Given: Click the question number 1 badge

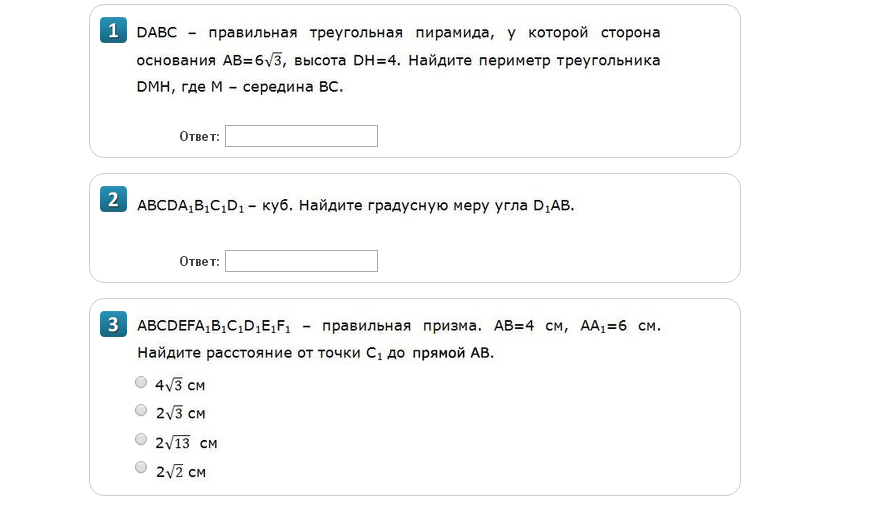Looking at the screenshot, I should (113, 30).
